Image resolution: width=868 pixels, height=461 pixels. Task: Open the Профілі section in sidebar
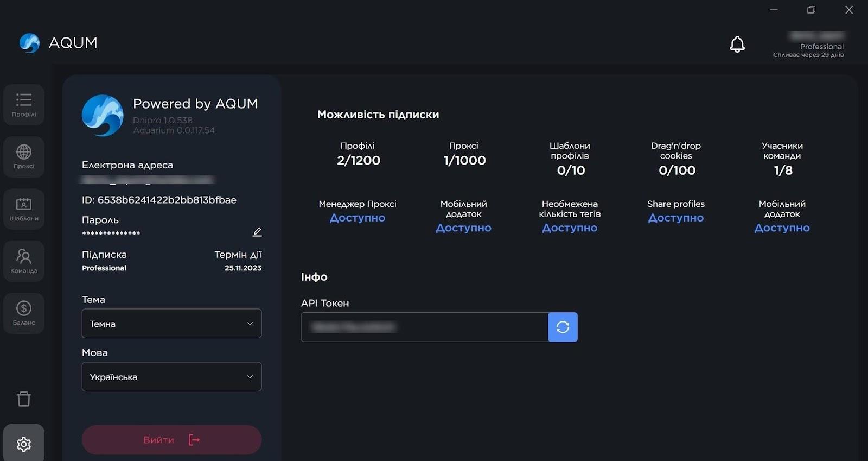tap(24, 105)
